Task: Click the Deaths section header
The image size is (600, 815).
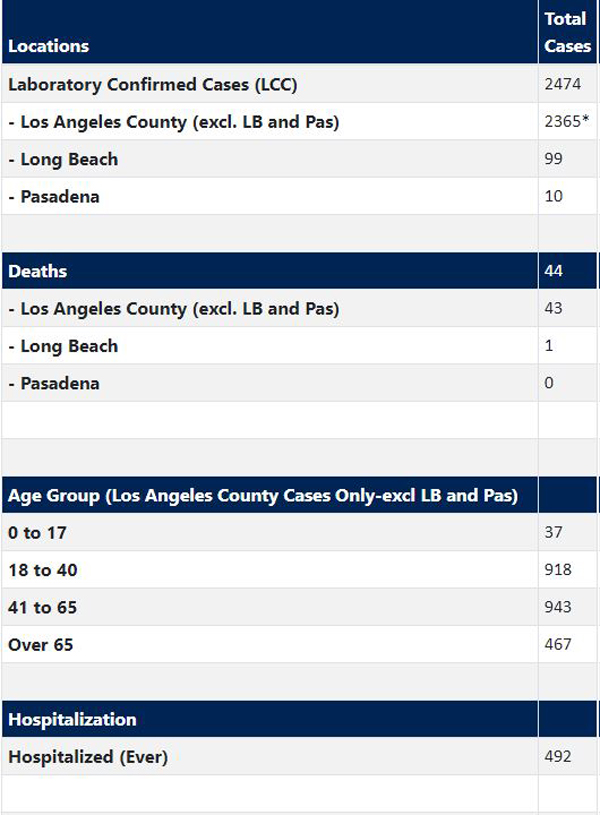Action: pos(37,271)
